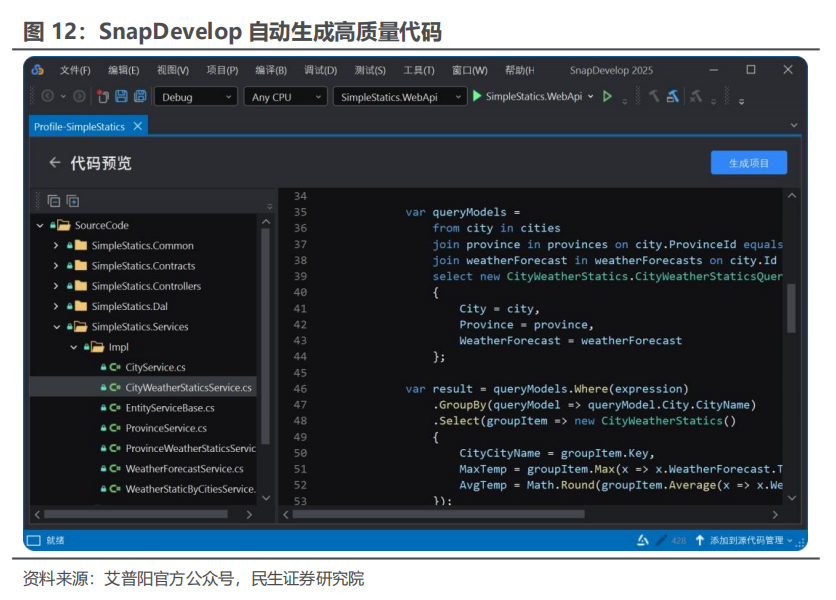Image resolution: width=836 pixels, height=600 pixels.
Task: Open the 窗口(W) menu
Action: click(470, 70)
